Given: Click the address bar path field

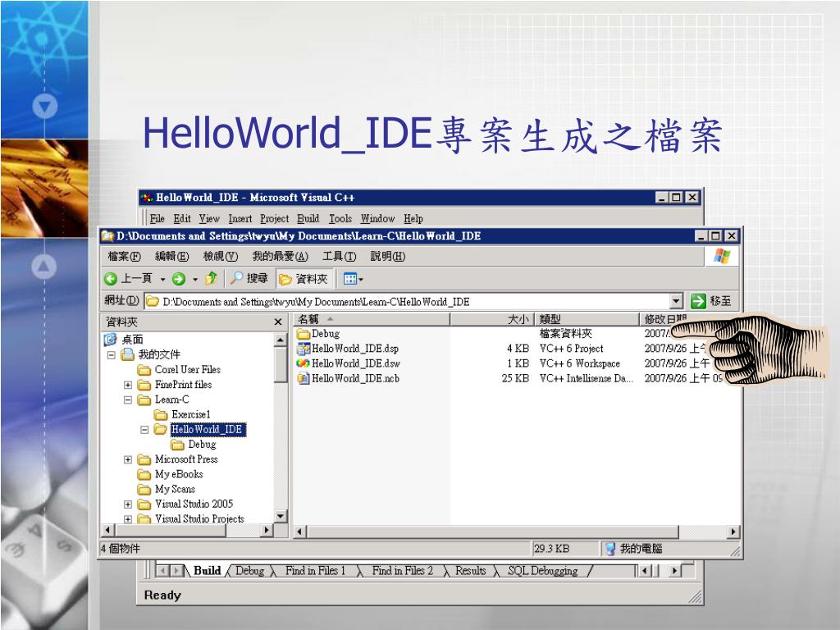Looking at the screenshot, I should (407, 302).
